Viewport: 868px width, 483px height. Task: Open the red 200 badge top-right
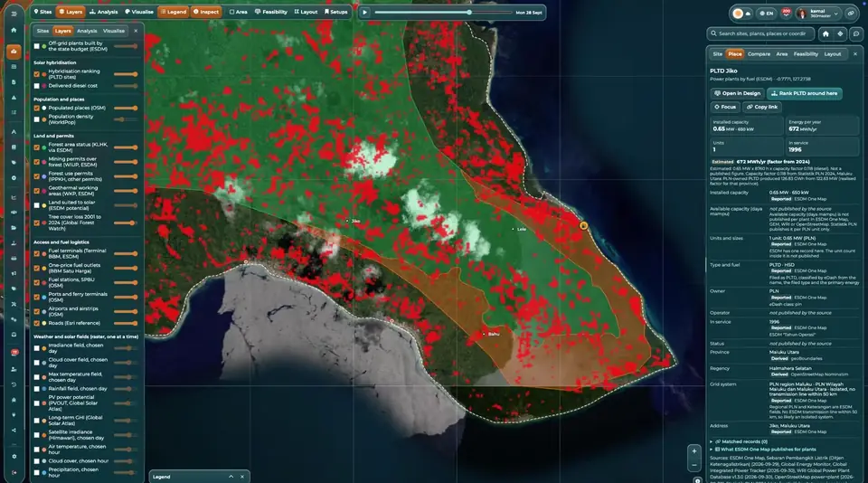tap(786, 13)
